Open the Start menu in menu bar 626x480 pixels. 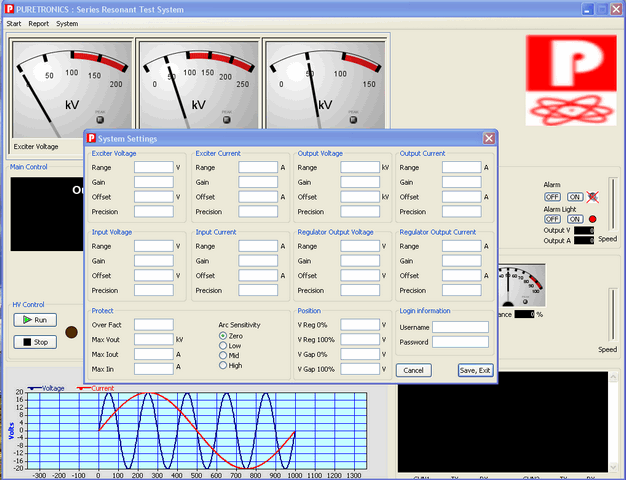tap(14, 24)
